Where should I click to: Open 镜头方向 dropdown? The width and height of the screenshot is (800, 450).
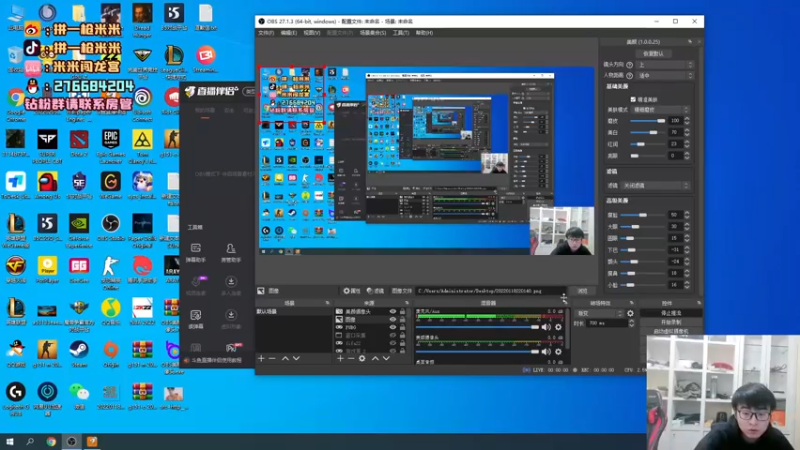coord(665,65)
